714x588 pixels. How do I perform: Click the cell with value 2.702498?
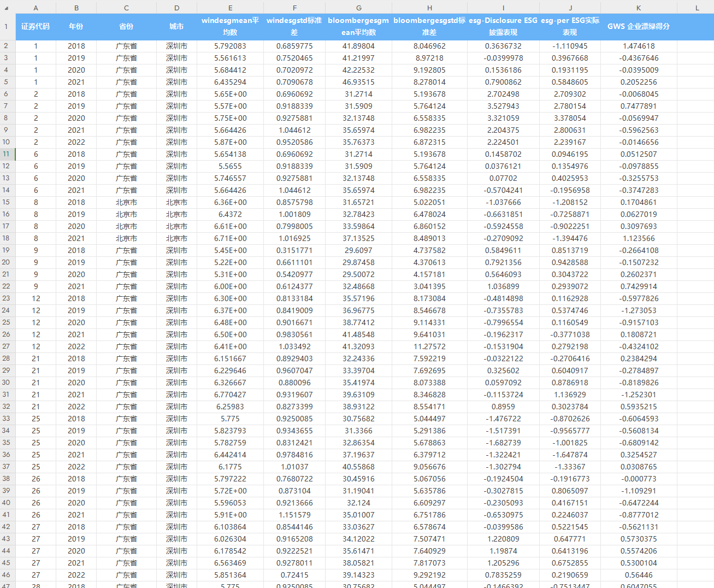(x=503, y=94)
